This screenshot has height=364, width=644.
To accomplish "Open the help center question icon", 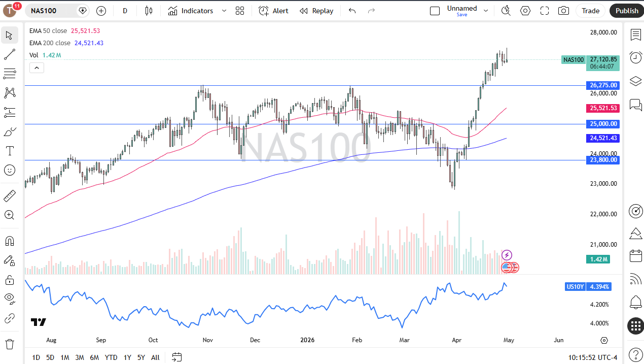I will [635, 354].
